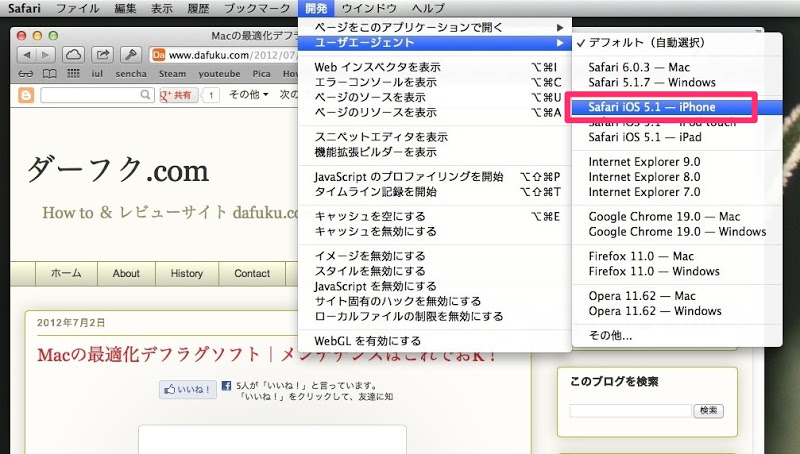Click the Steam bookmark in bookmarks bar

[x=172, y=74]
